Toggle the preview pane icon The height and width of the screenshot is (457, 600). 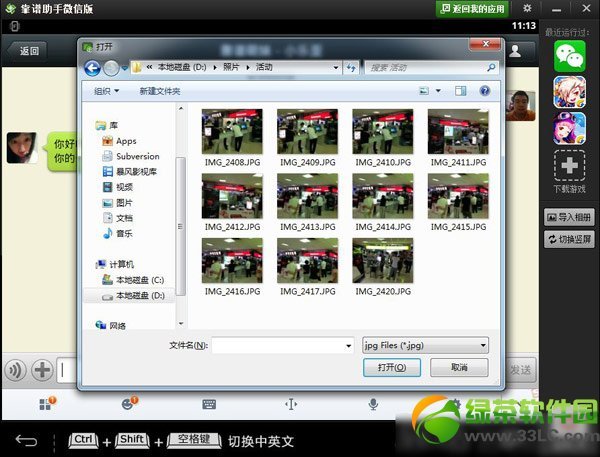(460, 91)
